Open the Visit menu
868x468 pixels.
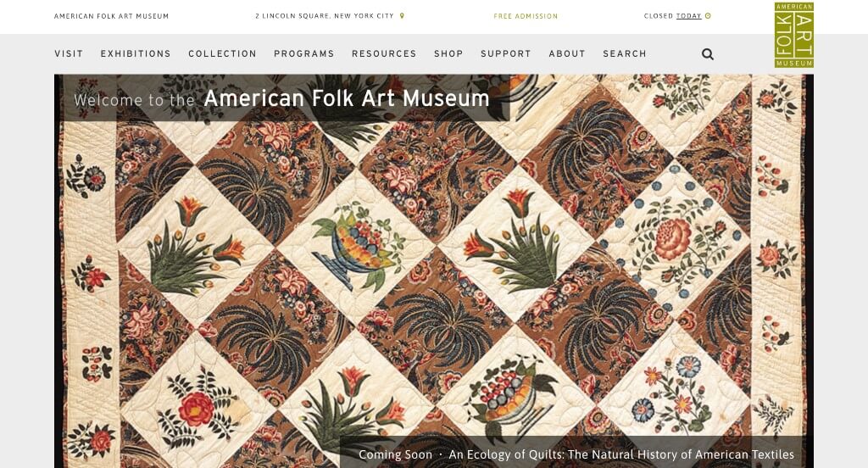[69, 53]
